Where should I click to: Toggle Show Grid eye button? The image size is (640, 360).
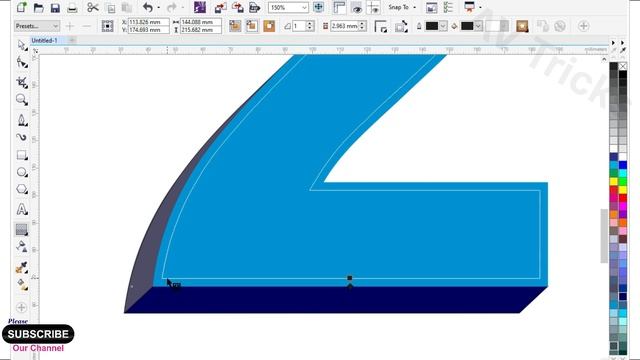click(x=356, y=7)
